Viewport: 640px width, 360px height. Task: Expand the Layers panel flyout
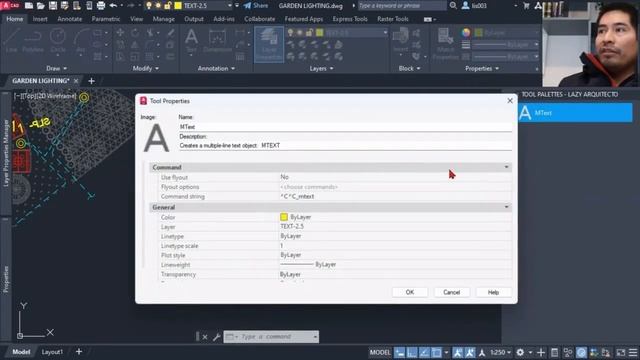pyautogui.click(x=321, y=69)
